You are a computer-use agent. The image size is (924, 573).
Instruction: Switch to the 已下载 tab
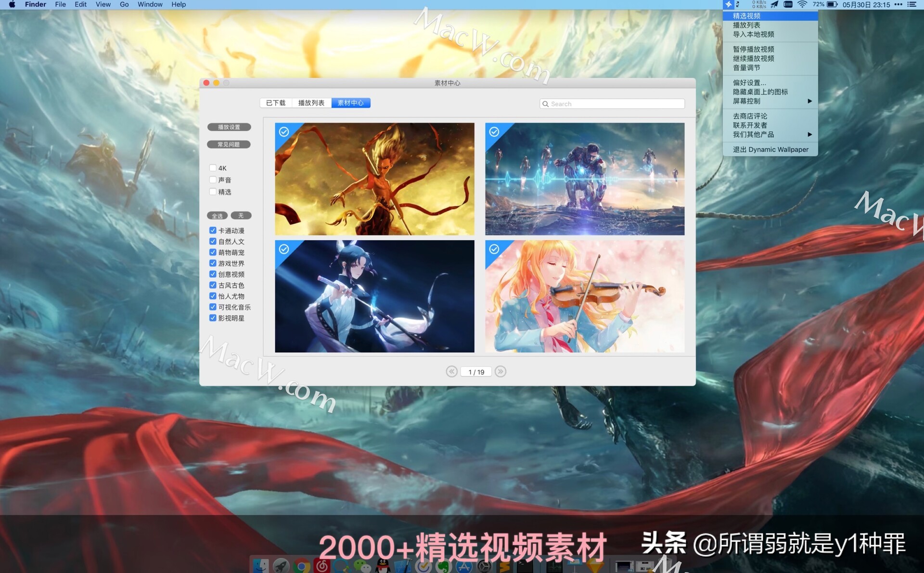[275, 103]
